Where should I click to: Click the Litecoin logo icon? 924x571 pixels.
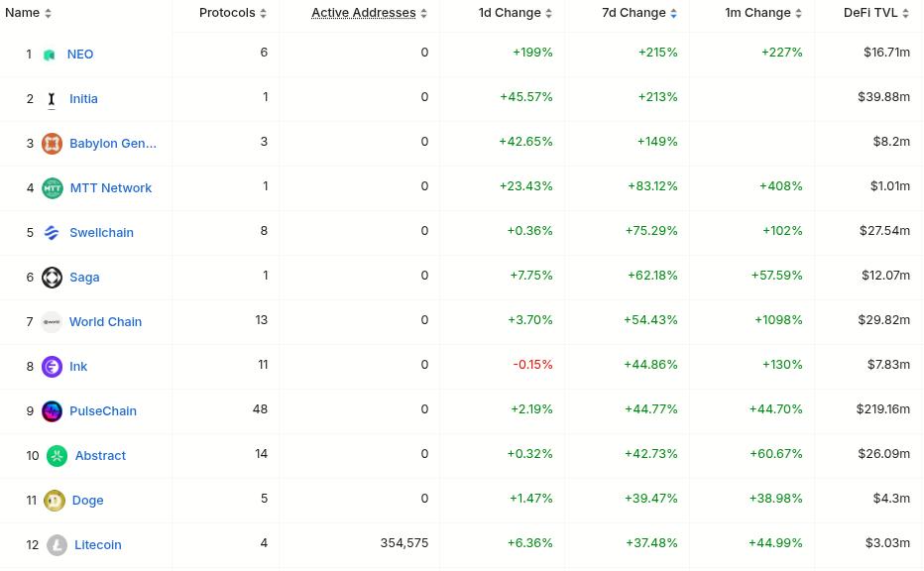[58, 545]
